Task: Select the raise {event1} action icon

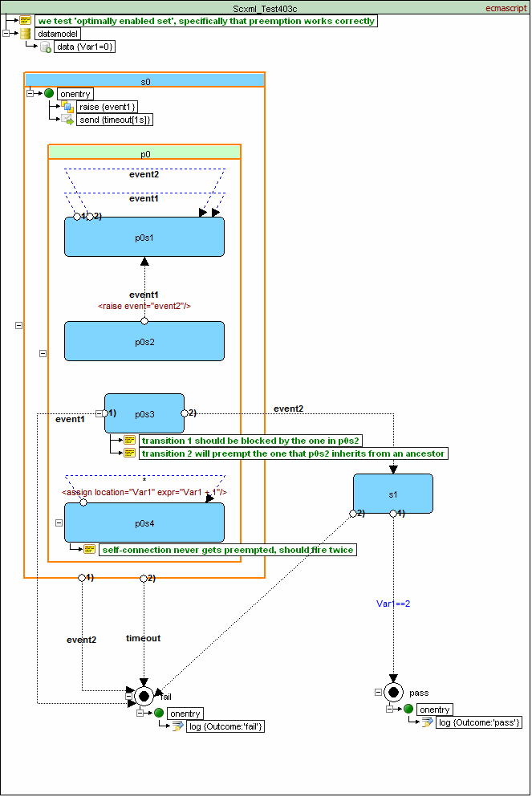Action: [x=67, y=107]
